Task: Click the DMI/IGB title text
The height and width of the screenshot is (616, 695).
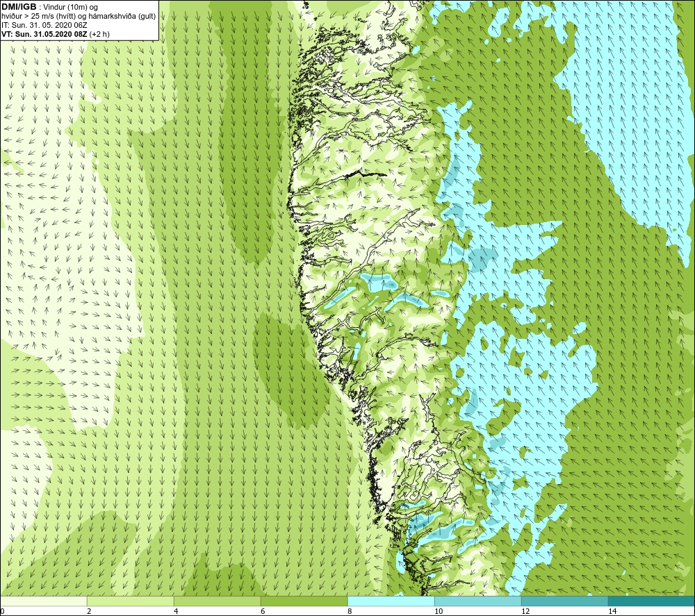Action: point(19,7)
